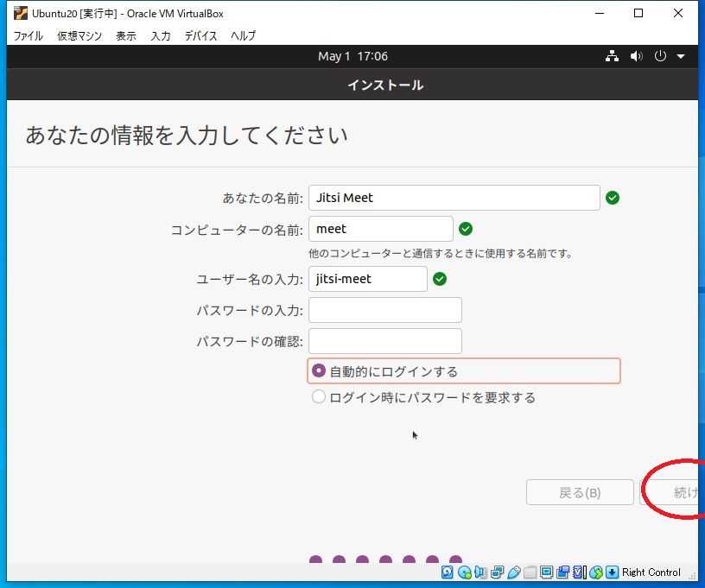
Task: Focus the パスワードの入力 field
Action: [x=385, y=310]
